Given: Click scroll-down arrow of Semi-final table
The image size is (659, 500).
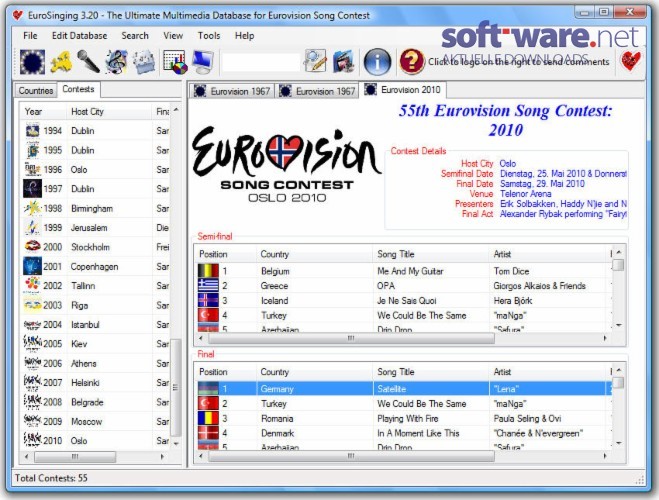Looking at the screenshot, I should [x=618, y=326].
